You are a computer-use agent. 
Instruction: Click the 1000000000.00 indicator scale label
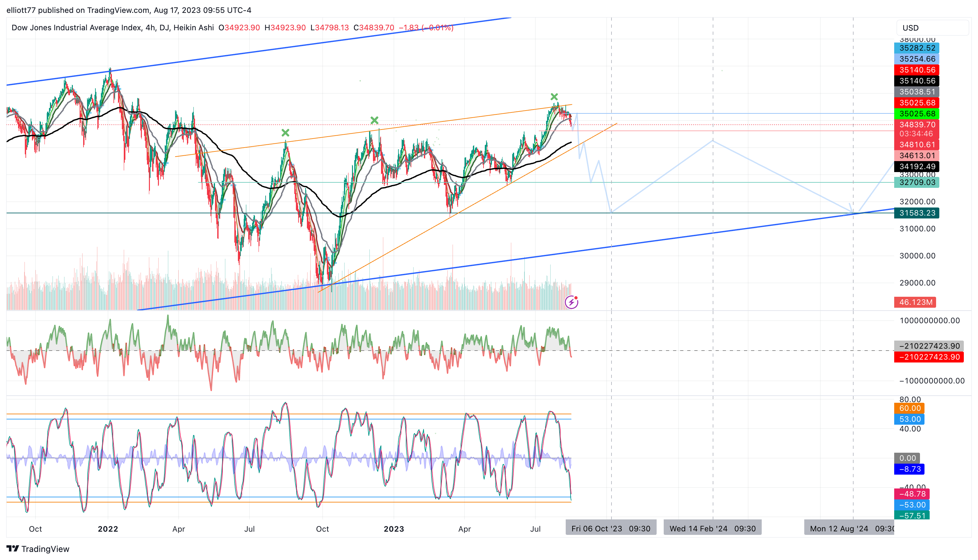930,321
